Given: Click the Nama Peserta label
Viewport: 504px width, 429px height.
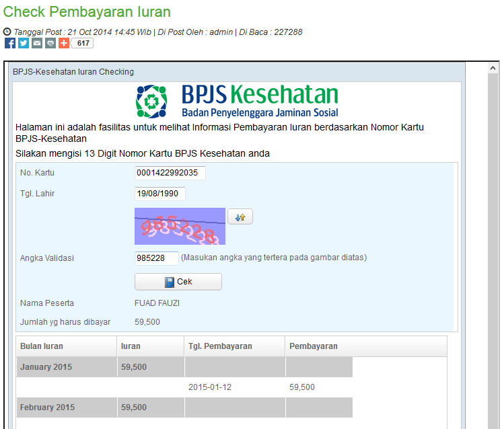Looking at the screenshot, I should pyautogui.click(x=47, y=303).
